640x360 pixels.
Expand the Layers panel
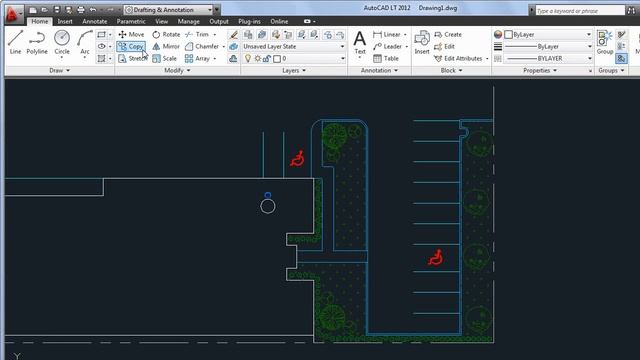point(294,71)
